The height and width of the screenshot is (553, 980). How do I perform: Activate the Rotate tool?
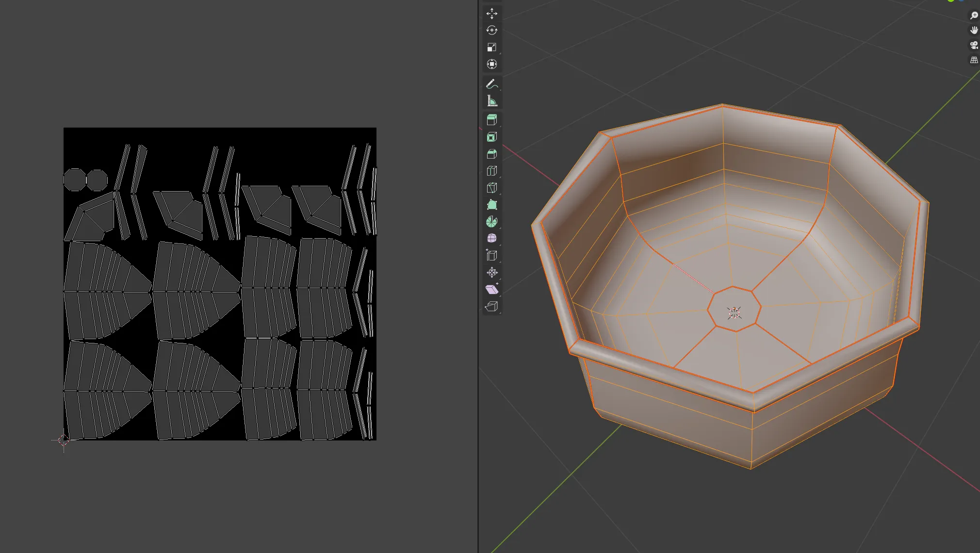(x=491, y=31)
